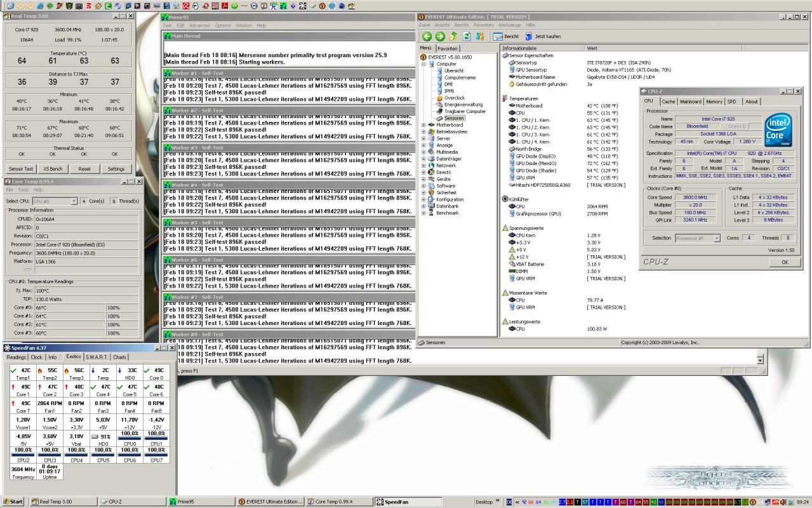812x508 pixels.
Task: Open CPU-Z processor Selection dropdown
Action: click(x=717, y=238)
